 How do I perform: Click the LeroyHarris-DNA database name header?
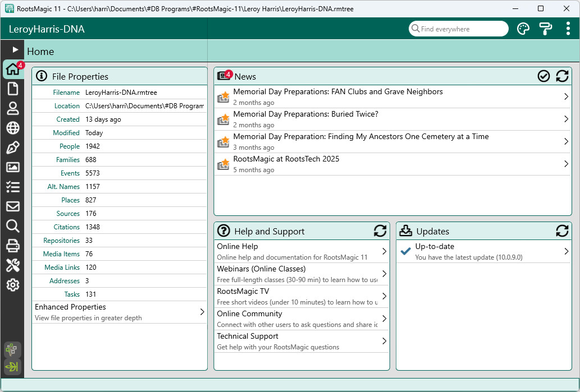pos(47,29)
